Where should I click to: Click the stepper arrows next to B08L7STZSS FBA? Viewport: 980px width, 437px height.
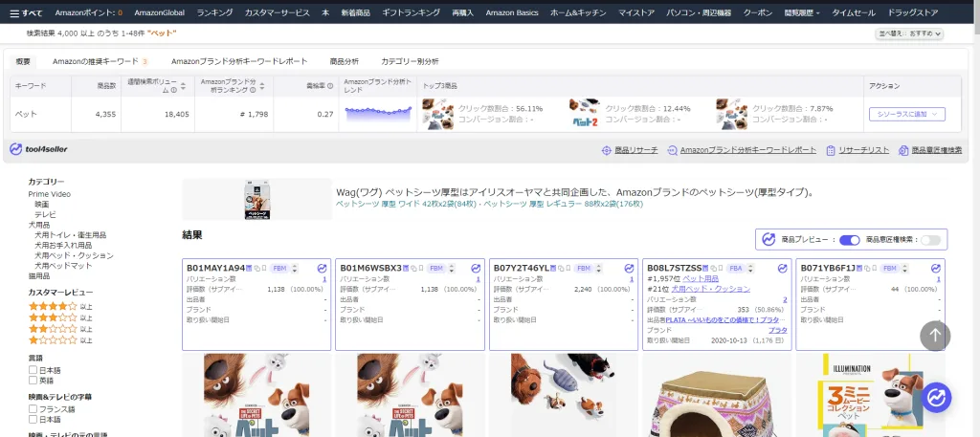[x=750, y=269]
